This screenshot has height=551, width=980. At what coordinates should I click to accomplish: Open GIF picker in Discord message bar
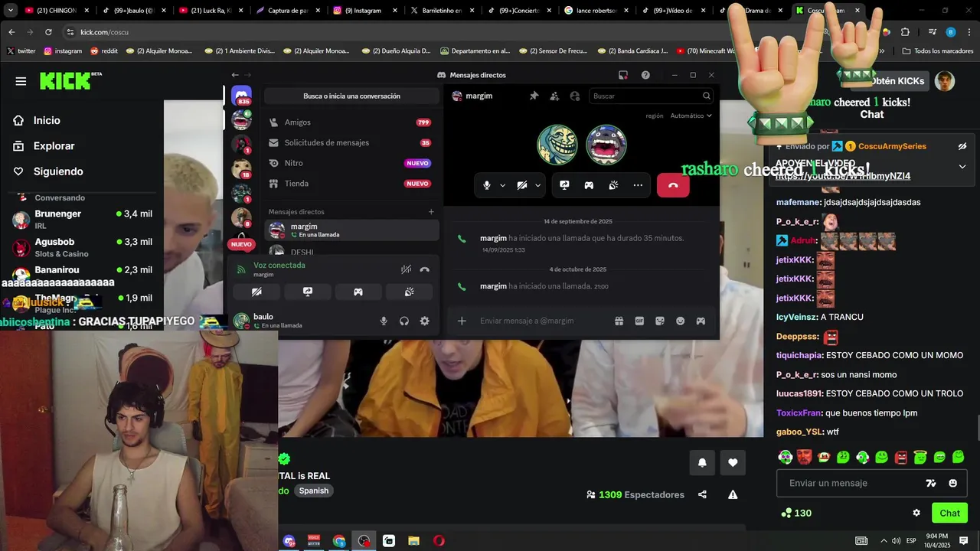639,321
